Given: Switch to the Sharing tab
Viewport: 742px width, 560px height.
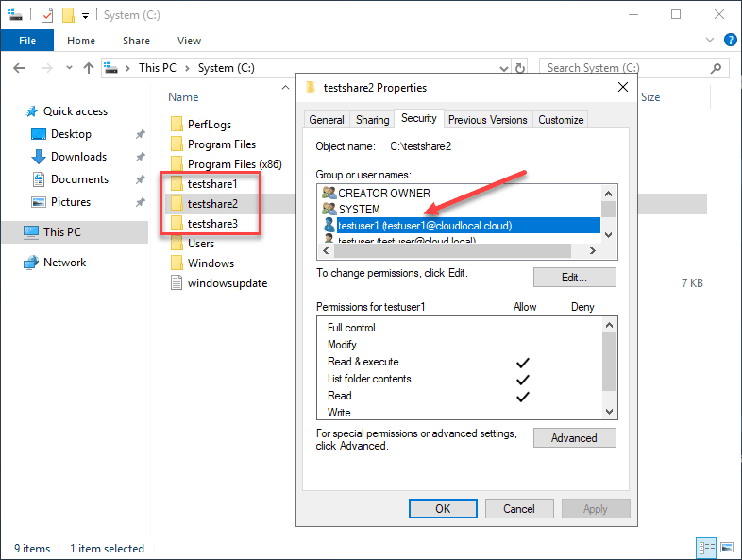Looking at the screenshot, I should [x=372, y=120].
